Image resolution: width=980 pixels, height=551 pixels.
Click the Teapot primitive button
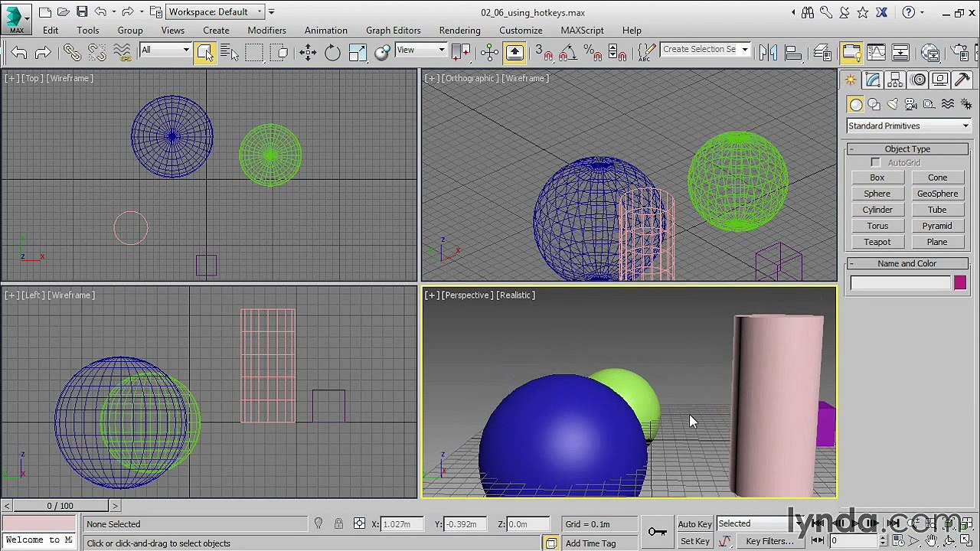[877, 242]
